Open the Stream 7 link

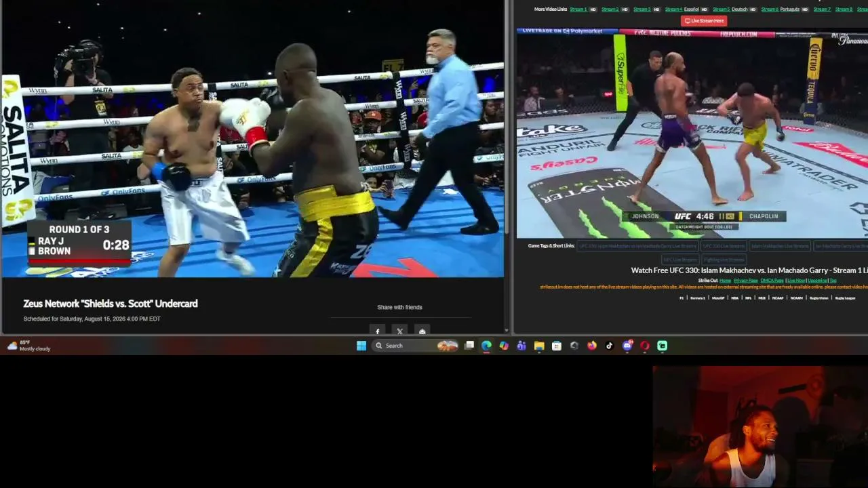click(822, 9)
